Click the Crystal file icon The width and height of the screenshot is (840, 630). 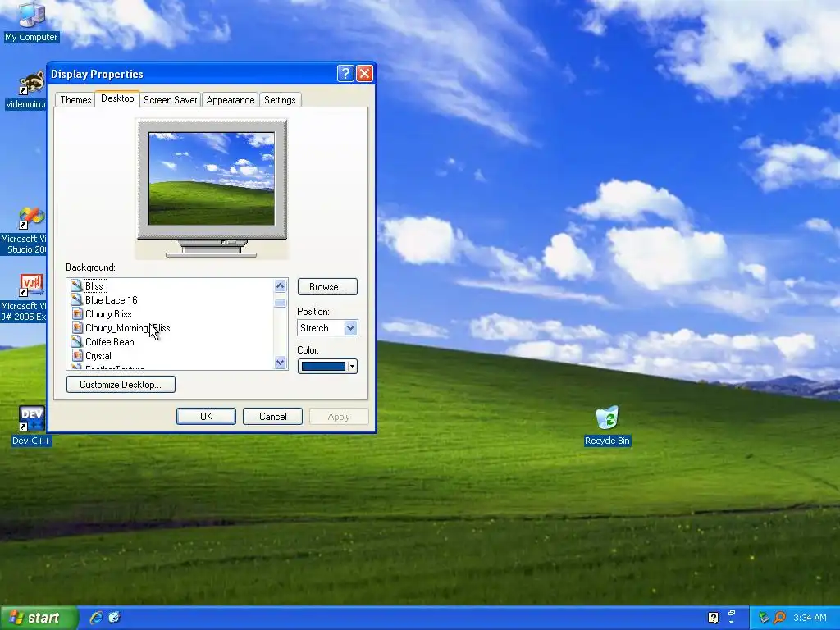point(76,356)
